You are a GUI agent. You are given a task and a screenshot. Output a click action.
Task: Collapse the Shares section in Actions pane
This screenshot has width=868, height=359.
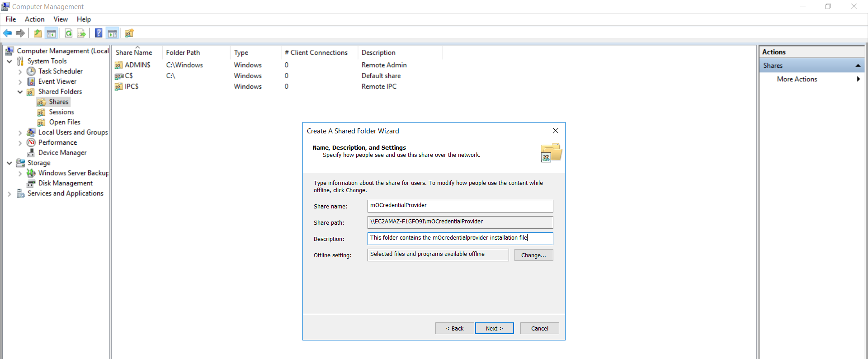tap(858, 66)
